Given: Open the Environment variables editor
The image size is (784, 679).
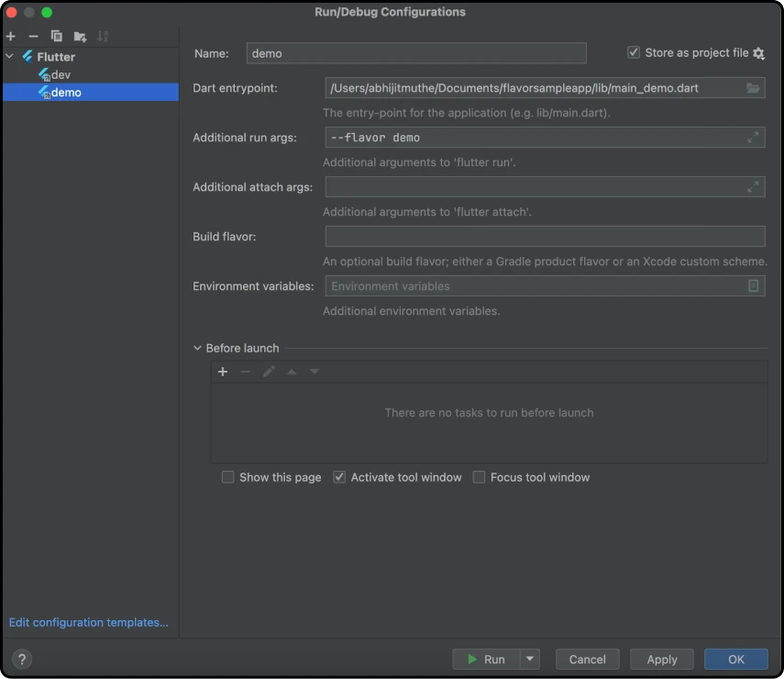Looking at the screenshot, I should (x=755, y=285).
